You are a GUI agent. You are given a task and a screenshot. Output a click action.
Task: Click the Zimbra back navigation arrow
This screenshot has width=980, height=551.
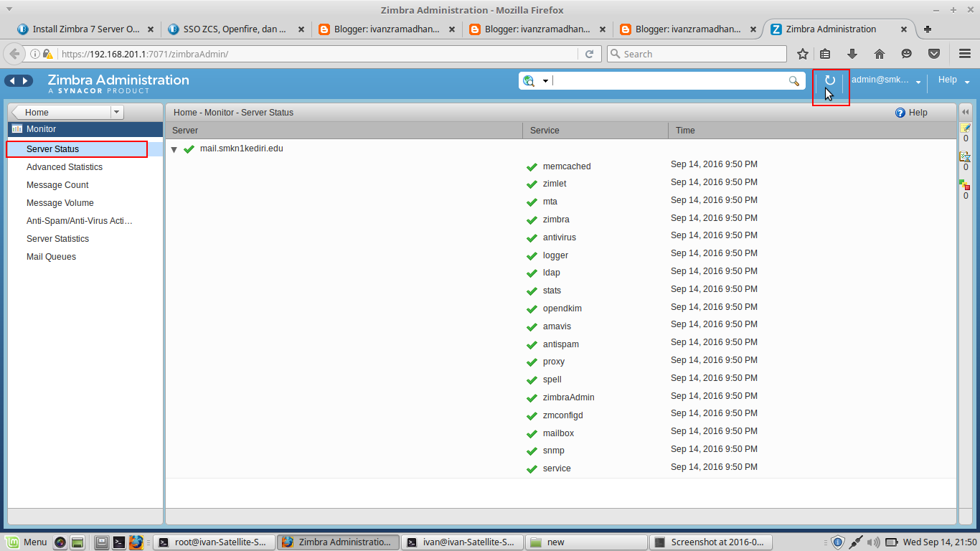coord(12,81)
